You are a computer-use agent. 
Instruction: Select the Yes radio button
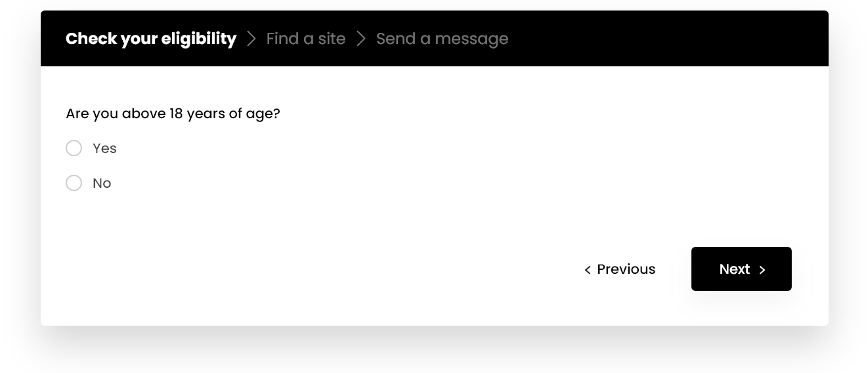tap(74, 148)
